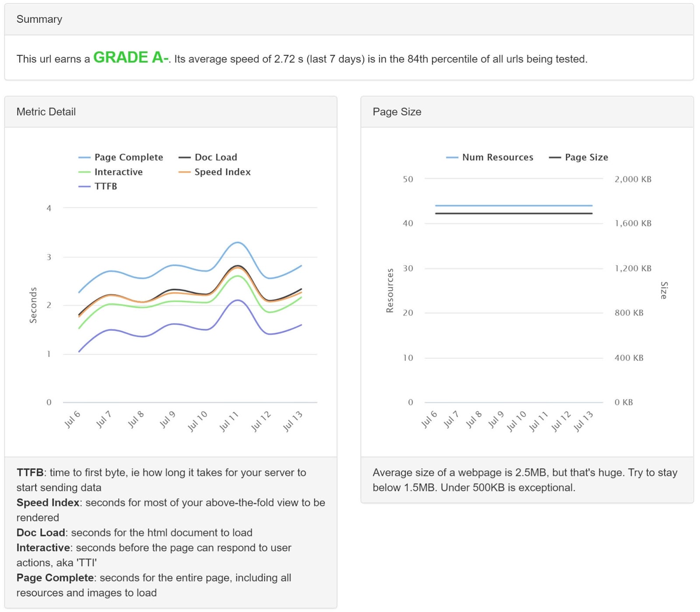The width and height of the screenshot is (700, 612).
Task: Click green Interactive line's Jul 11 peak
Action: tap(237, 276)
